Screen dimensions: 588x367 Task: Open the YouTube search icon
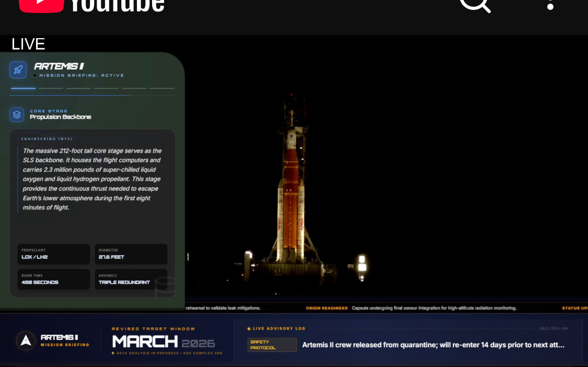tap(475, 5)
